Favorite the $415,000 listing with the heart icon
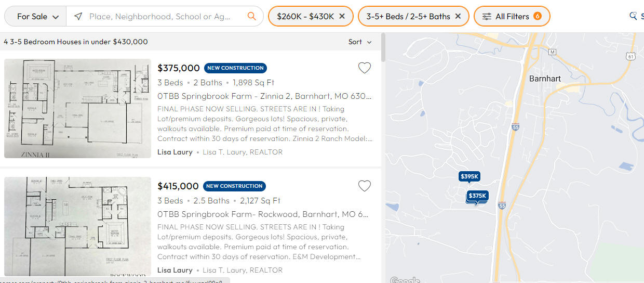The image size is (644, 283). click(x=365, y=186)
